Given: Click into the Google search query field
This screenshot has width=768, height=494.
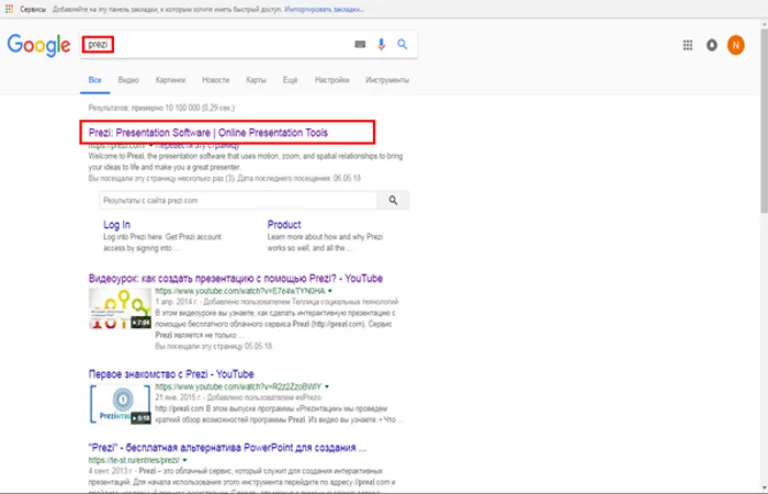Looking at the screenshot, I should pyautogui.click(x=216, y=45).
